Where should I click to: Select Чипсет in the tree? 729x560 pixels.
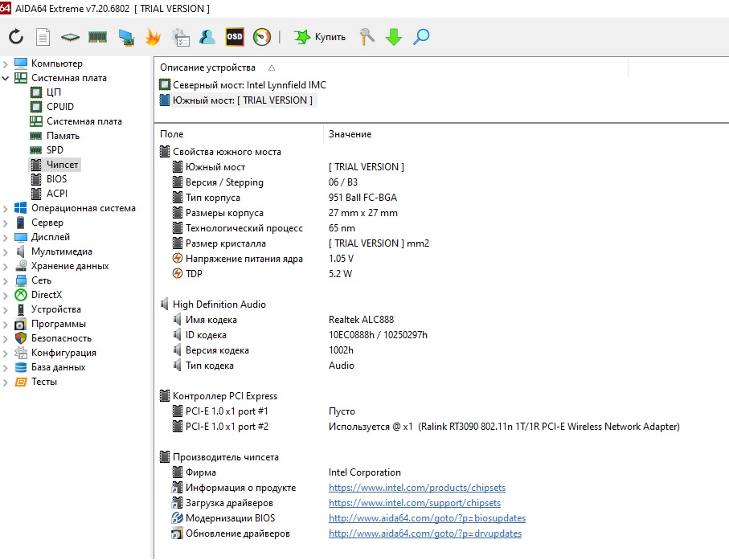pos(63,165)
